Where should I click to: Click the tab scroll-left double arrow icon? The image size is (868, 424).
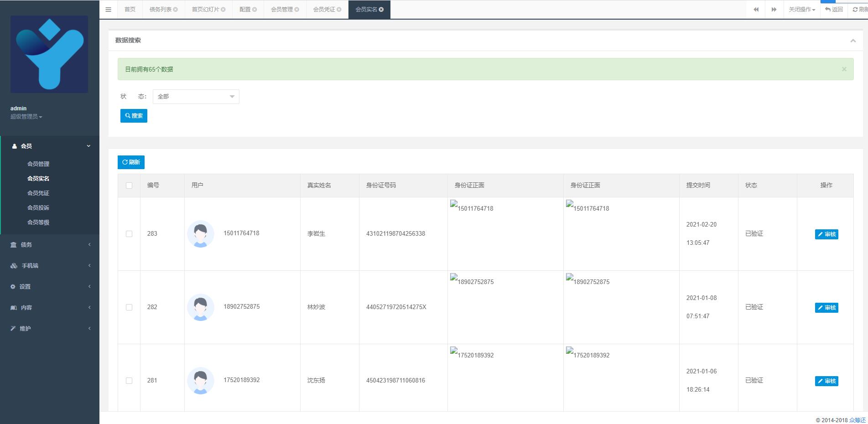(x=756, y=10)
